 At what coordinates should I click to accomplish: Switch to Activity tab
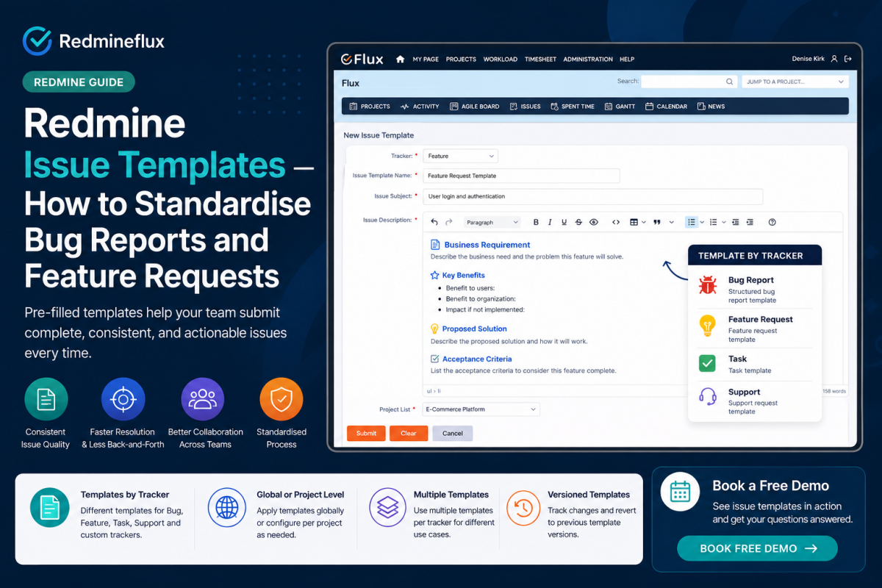420,107
